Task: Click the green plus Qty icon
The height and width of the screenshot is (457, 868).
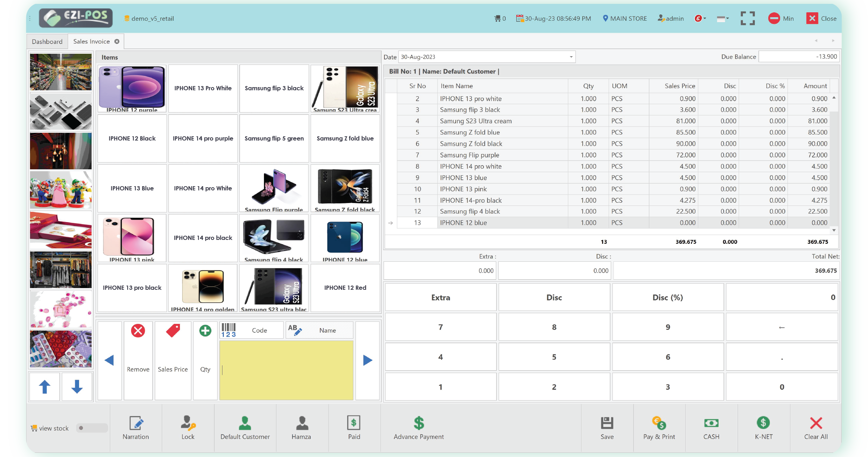Action: click(x=205, y=331)
